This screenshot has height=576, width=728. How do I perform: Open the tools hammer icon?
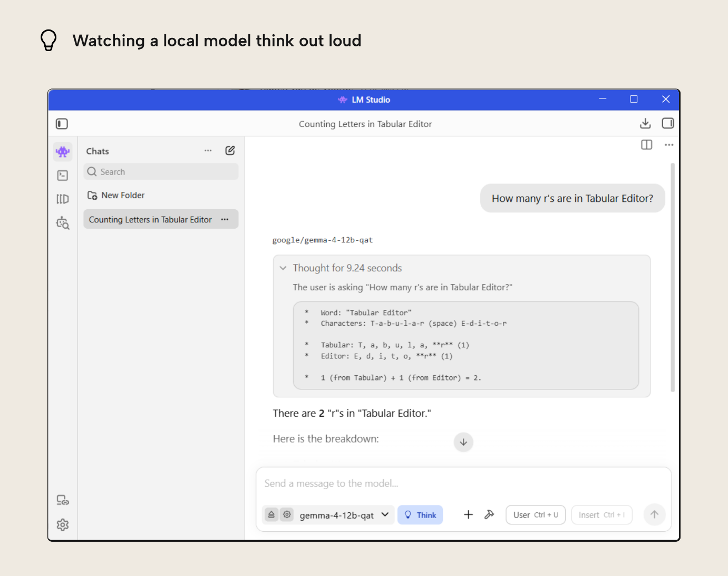(x=489, y=515)
